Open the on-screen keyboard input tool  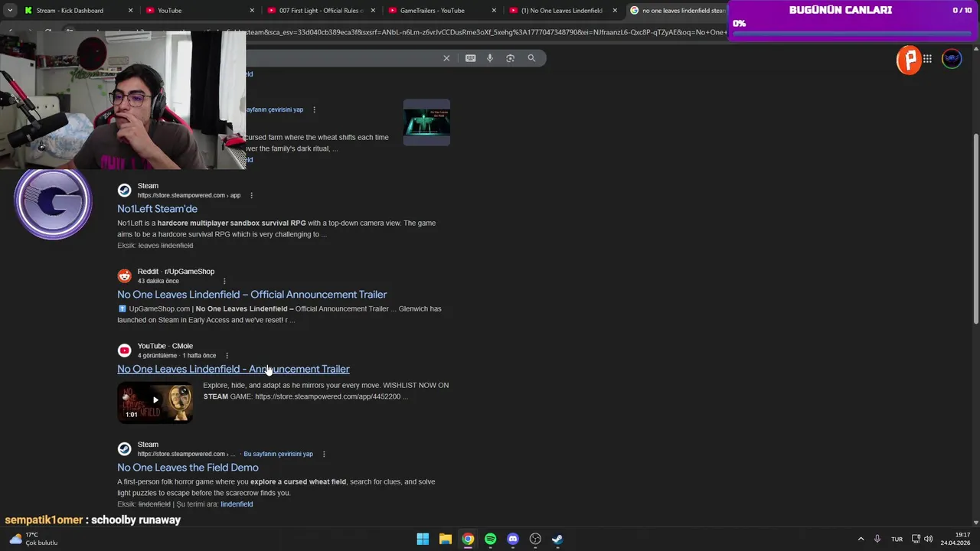coord(470,58)
